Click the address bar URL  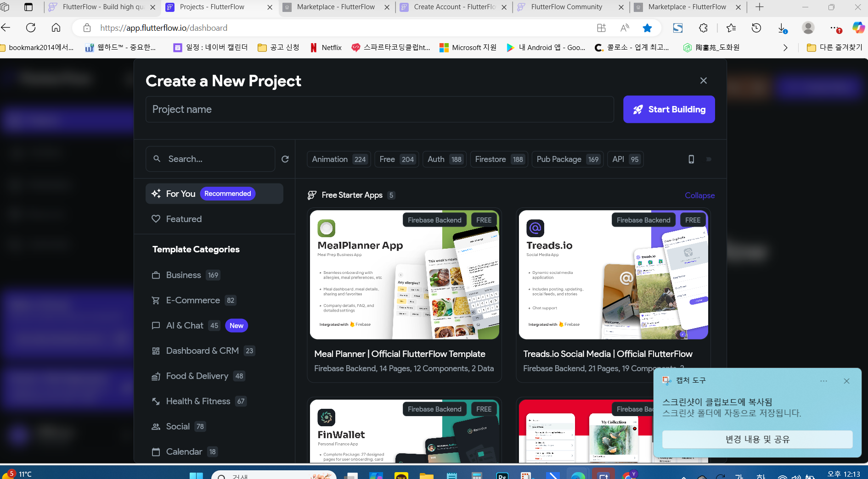click(x=163, y=28)
